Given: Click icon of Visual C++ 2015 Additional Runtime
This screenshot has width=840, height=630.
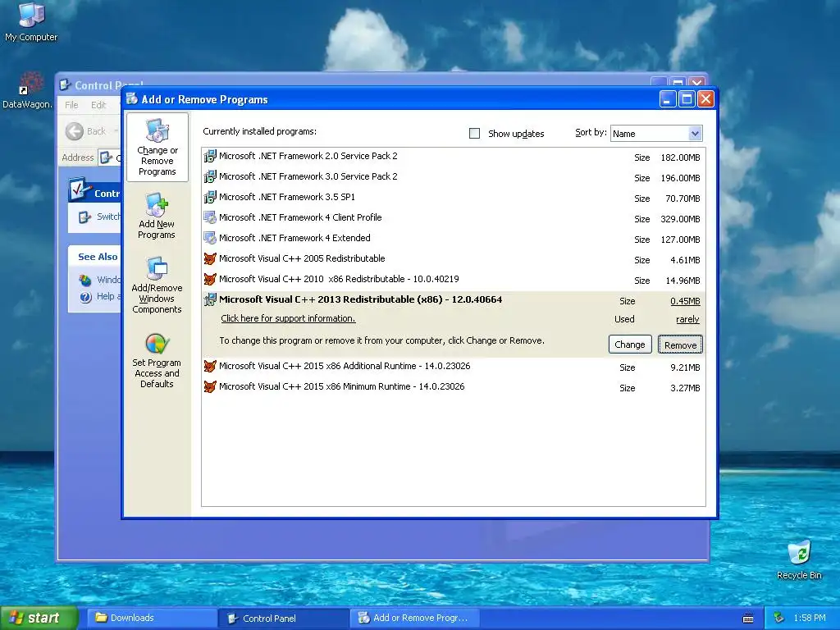Looking at the screenshot, I should point(210,367).
